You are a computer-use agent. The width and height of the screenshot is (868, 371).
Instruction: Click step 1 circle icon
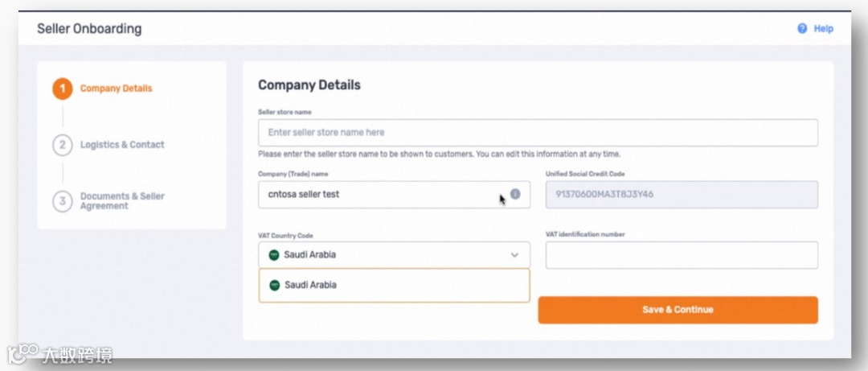tap(62, 89)
